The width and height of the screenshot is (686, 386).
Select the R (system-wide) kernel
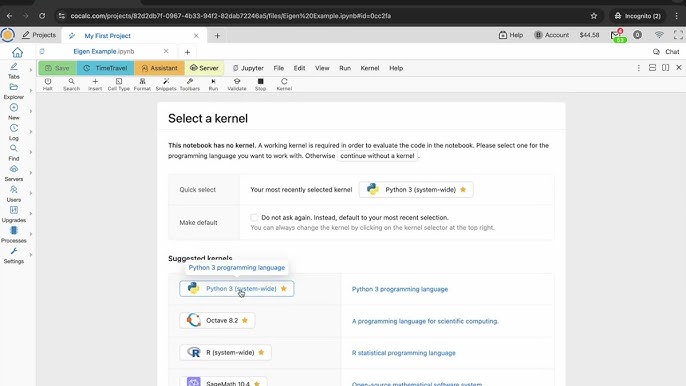(x=225, y=352)
